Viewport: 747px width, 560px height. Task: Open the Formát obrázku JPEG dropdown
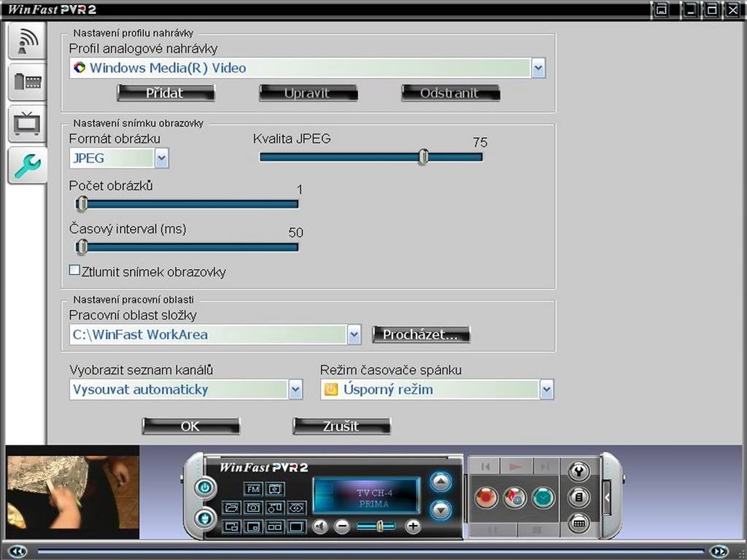coord(161,158)
